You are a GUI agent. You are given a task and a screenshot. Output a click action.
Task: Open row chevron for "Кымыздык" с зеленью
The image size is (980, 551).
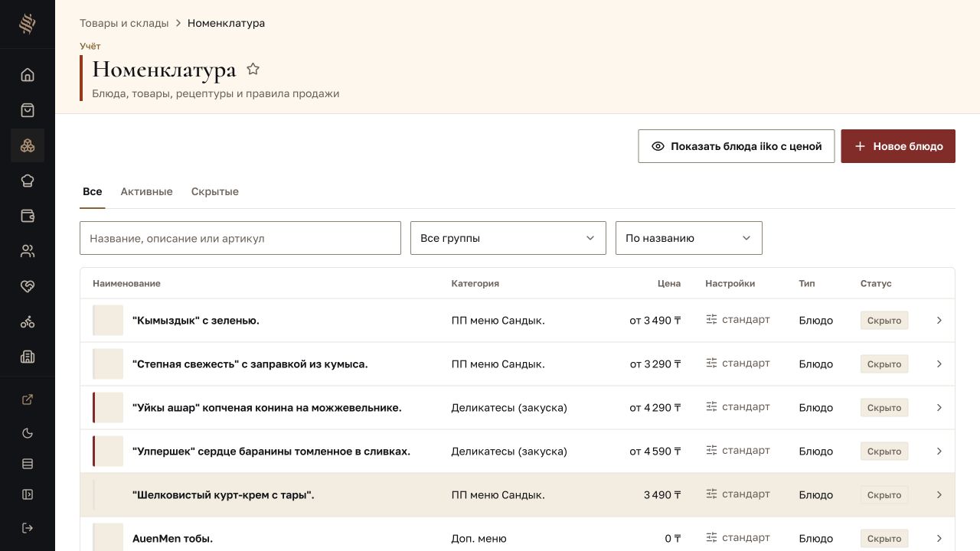click(939, 321)
